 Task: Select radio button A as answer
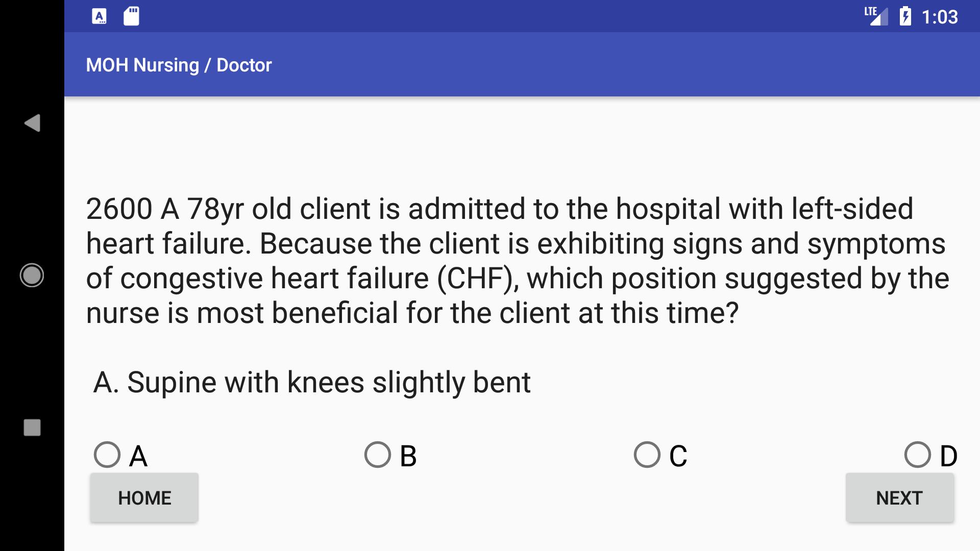[x=121, y=455]
